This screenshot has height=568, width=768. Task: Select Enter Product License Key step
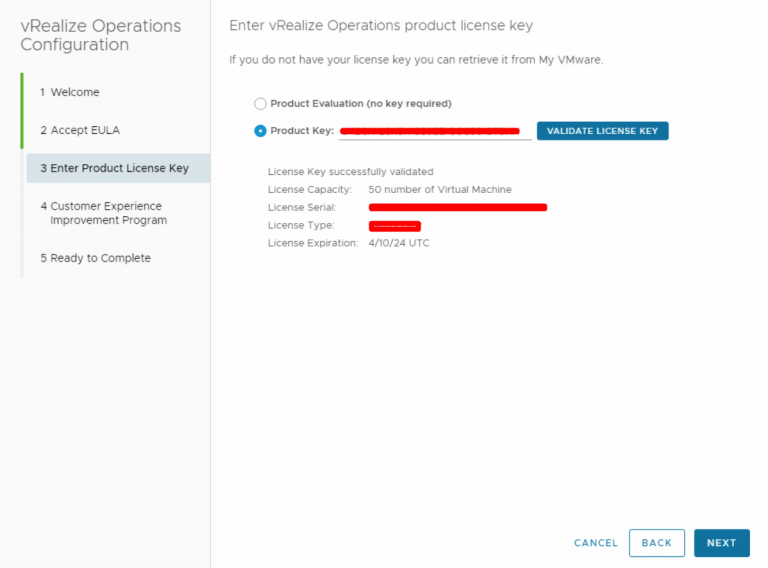point(114,168)
